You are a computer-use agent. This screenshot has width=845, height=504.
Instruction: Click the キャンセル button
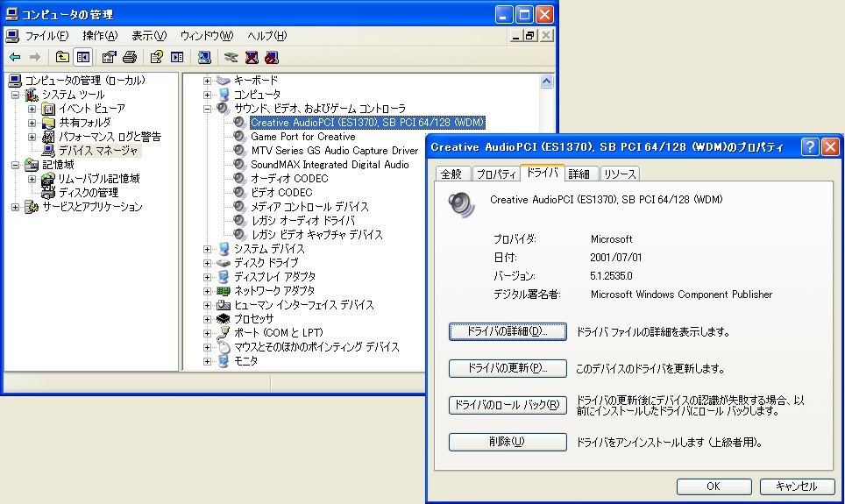click(798, 486)
